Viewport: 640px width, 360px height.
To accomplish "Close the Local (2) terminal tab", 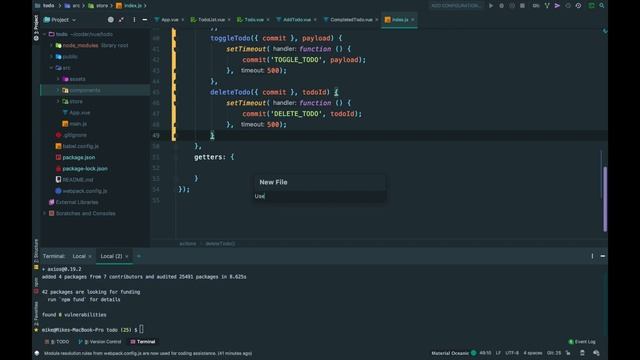I will (127, 256).
